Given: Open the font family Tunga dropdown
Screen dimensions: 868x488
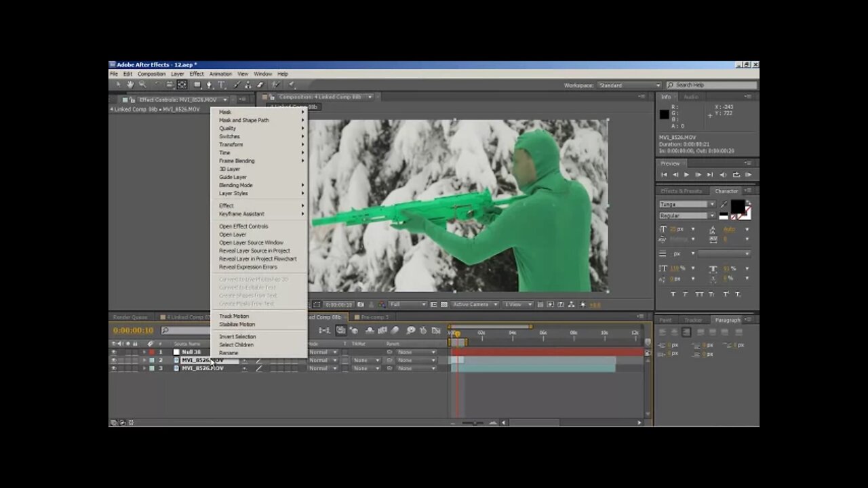Looking at the screenshot, I should coord(686,204).
